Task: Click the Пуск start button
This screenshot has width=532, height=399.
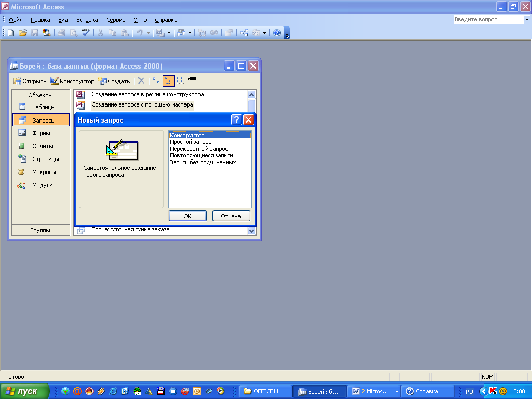Action: click(x=24, y=391)
